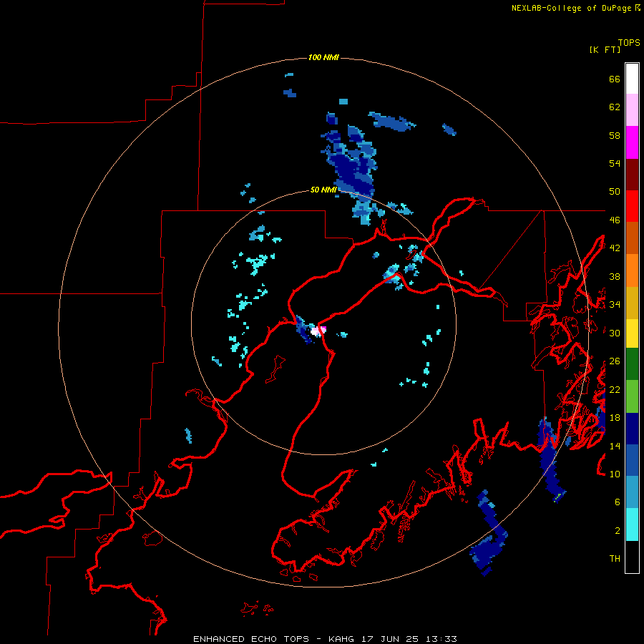Click the 58 value on the legend
The width and height of the screenshot is (644, 644).
pyautogui.click(x=615, y=135)
